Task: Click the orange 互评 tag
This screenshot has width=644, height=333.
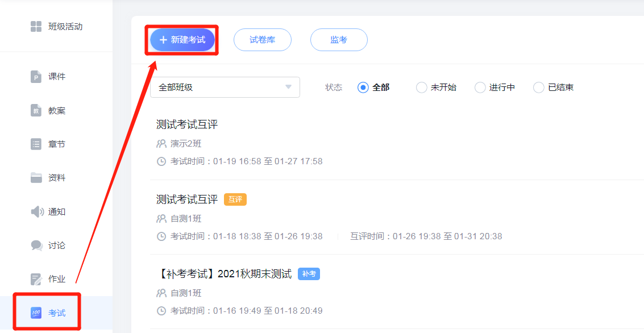Action: tap(235, 199)
